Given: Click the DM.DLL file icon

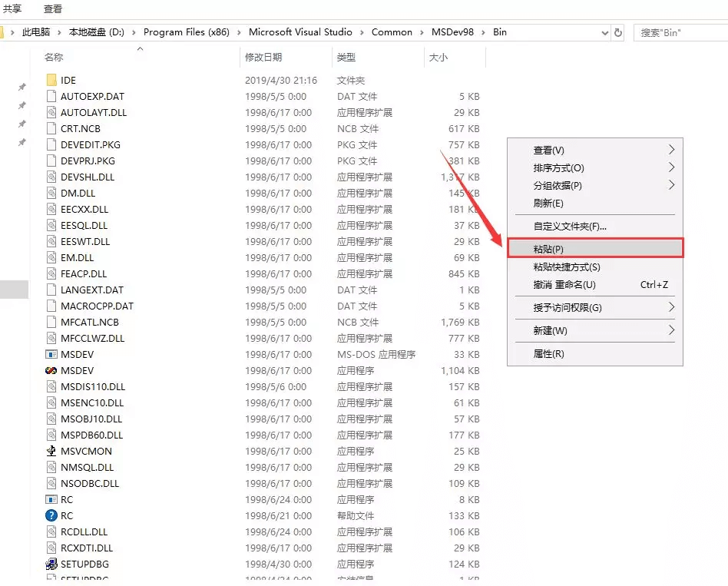Looking at the screenshot, I should [x=51, y=194].
